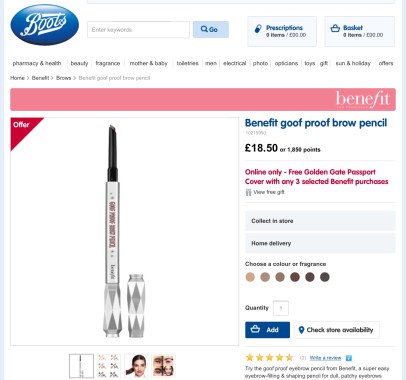
Task: Click the star rating icons
Action: 269,358
